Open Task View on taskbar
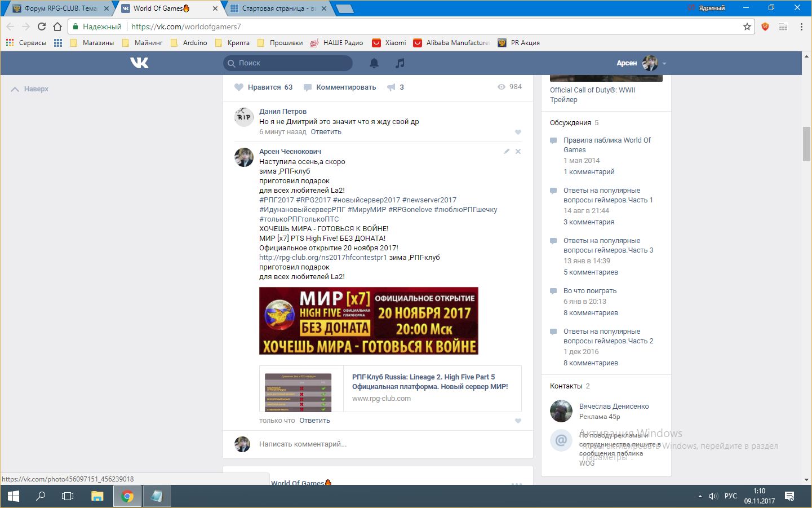812x508 pixels. pyautogui.click(x=68, y=496)
